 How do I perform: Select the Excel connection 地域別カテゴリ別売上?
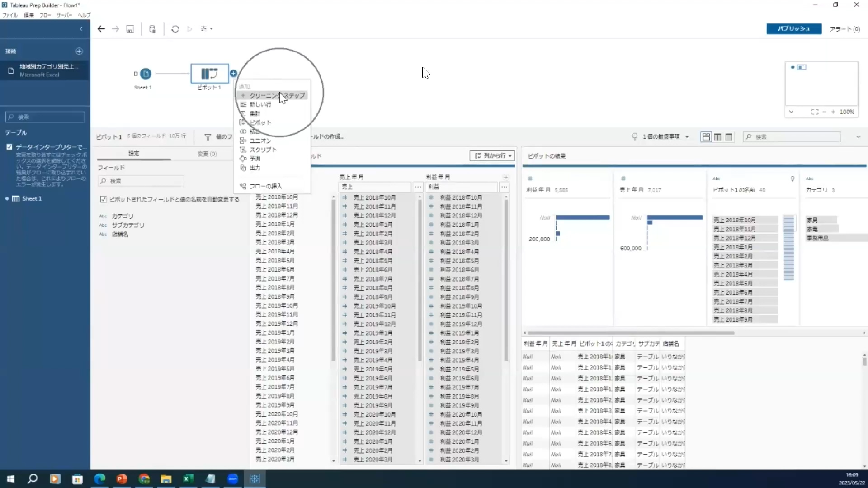45,70
